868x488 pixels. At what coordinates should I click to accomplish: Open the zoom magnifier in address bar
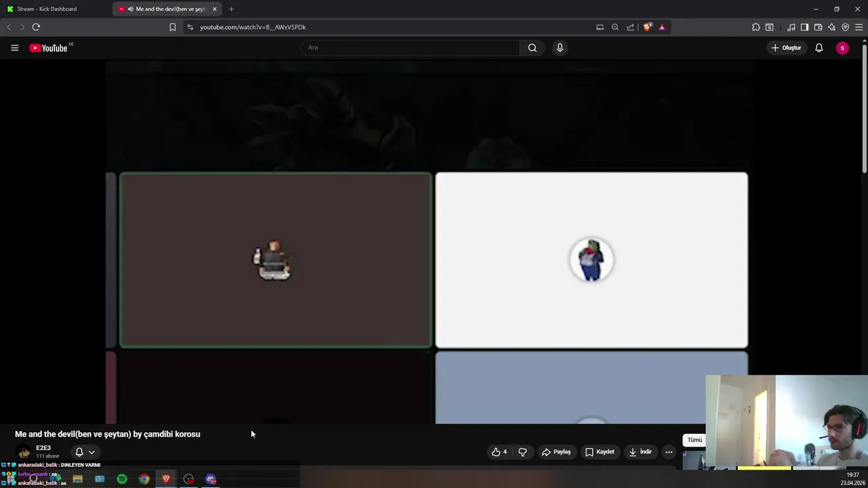(x=615, y=27)
